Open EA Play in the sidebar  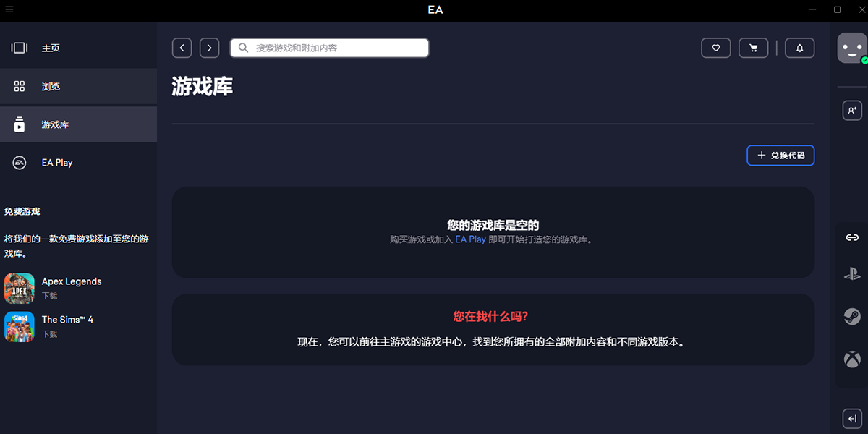click(x=78, y=163)
